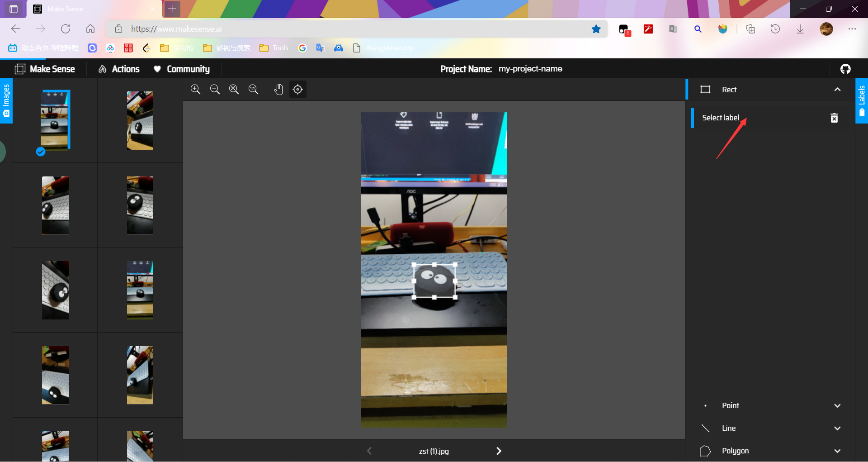Open the reader view icon

[673, 29]
